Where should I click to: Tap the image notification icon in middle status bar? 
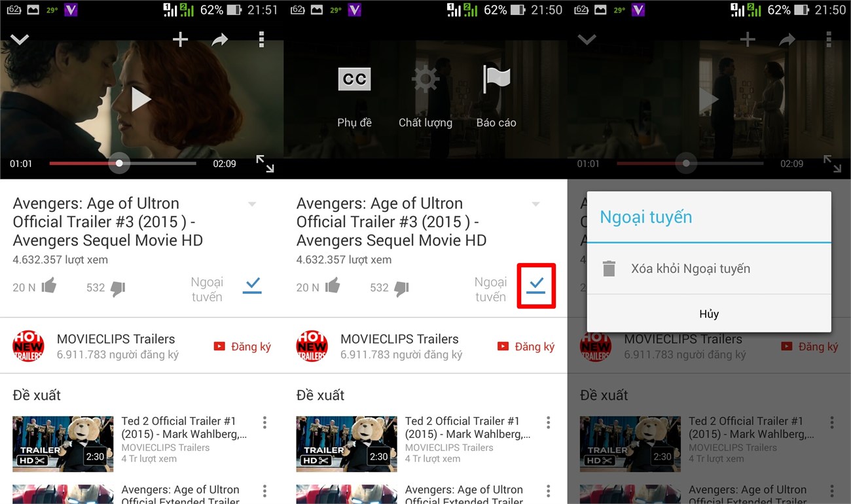pos(317,10)
